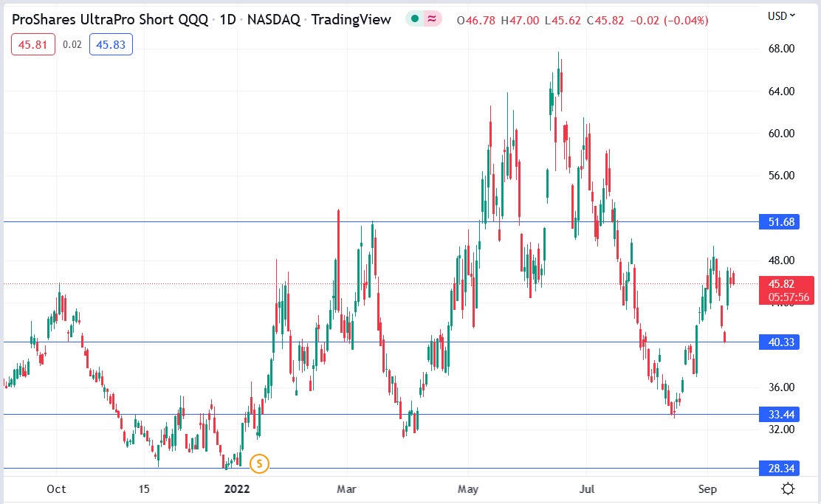Click the blue price flag 40.33
821x504 pixels.
pos(780,342)
